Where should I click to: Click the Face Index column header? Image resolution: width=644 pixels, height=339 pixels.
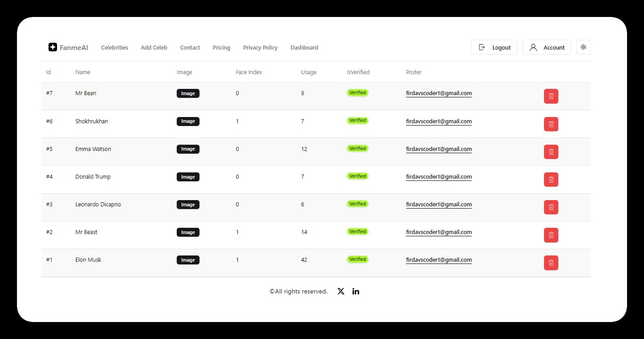249,72
